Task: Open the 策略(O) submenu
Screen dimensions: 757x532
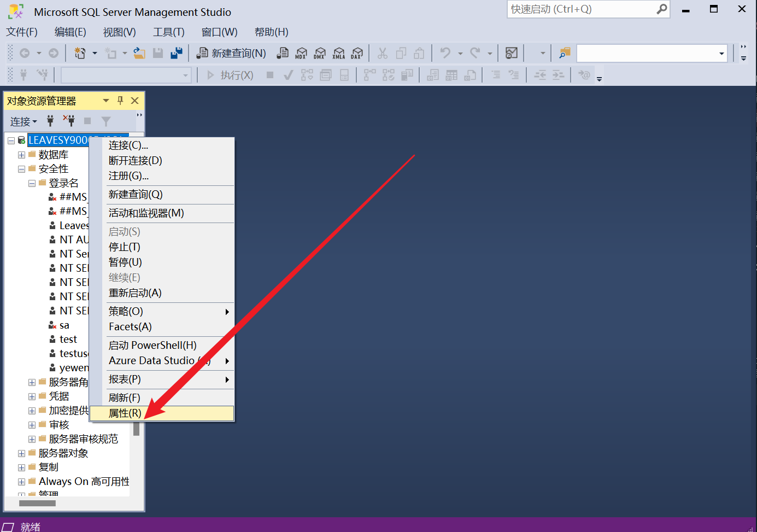Action: pos(162,311)
